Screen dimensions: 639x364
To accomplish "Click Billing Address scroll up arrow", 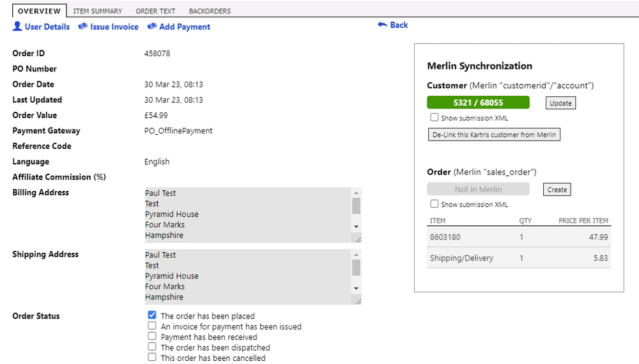I will pyautogui.click(x=356, y=193).
